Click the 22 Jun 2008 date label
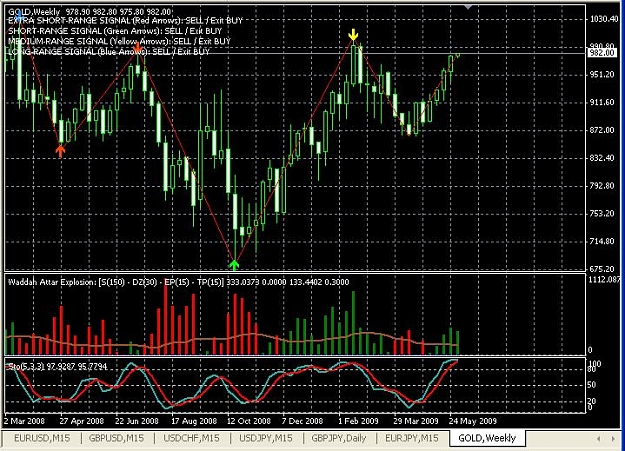The width and height of the screenshot is (625, 451). coord(137,421)
